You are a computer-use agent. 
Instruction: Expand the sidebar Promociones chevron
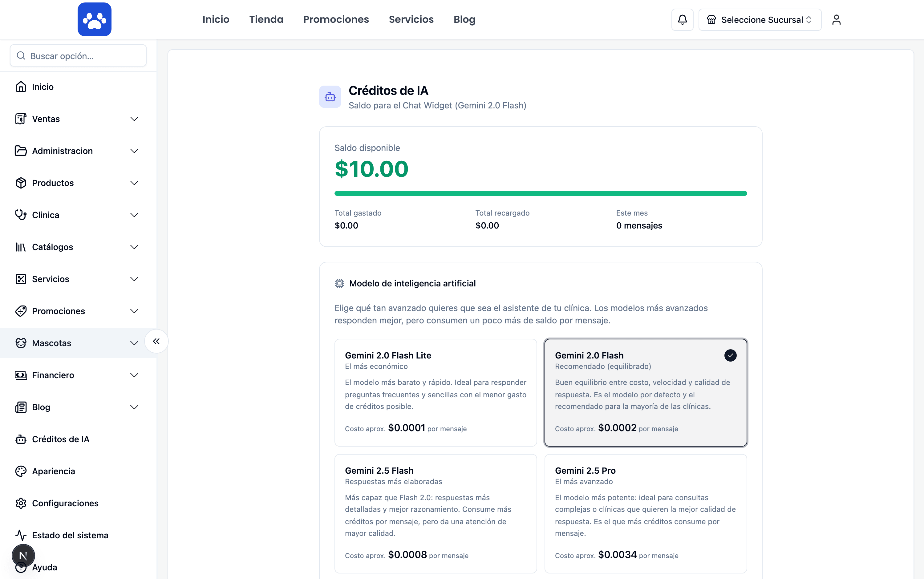pos(134,311)
